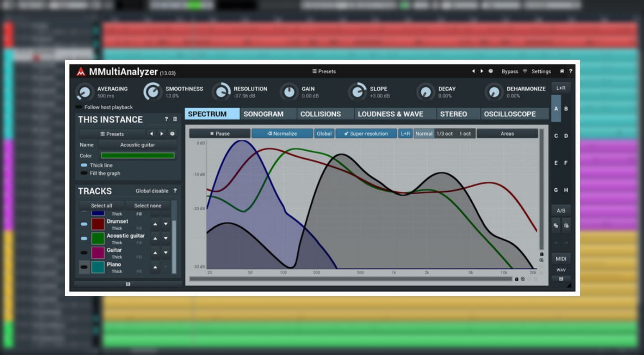Click the green Color swatch for Acoustic guitar
Viewport: 644px width, 355px height.
click(x=138, y=155)
